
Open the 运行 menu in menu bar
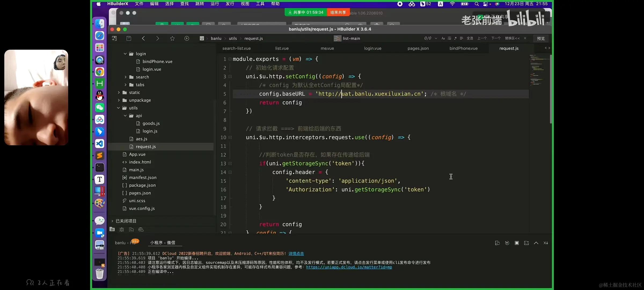215,4
